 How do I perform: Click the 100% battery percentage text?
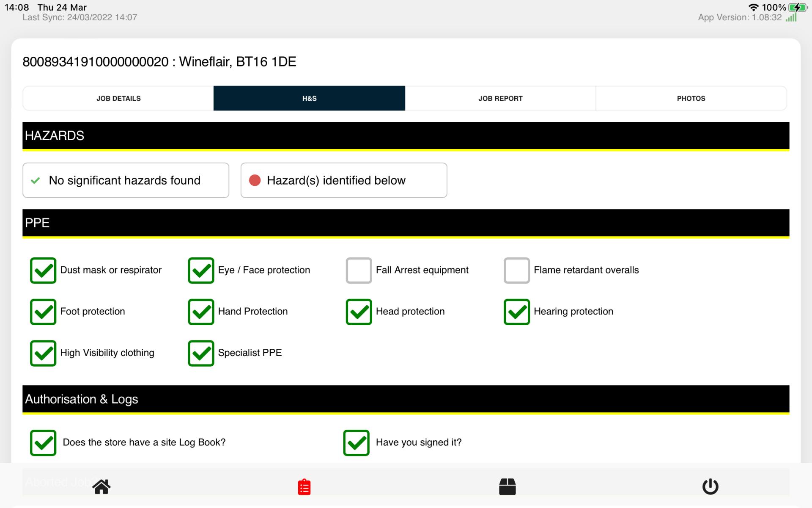click(x=774, y=7)
